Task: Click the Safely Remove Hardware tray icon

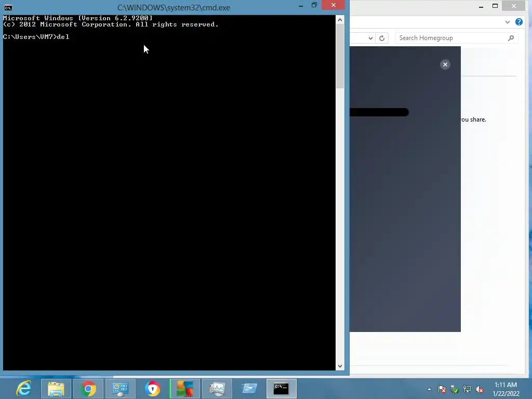Action: pyautogui.click(x=454, y=389)
